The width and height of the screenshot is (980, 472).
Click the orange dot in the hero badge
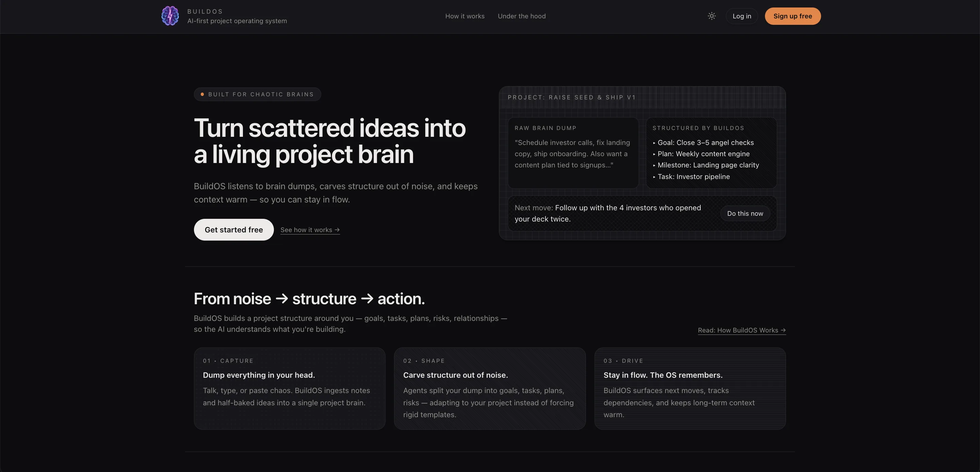click(202, 94)
